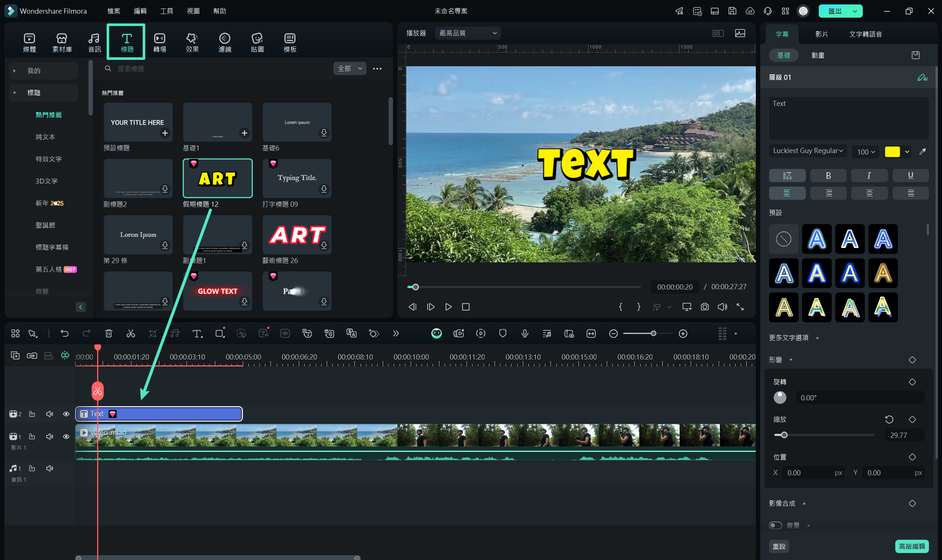Click the double arrow more tools icon
The width and height of the screenshot is (942, 560).
396,333
